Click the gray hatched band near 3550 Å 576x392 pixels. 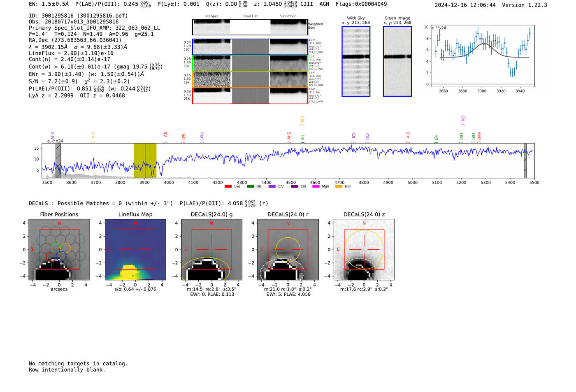point(58,160)
